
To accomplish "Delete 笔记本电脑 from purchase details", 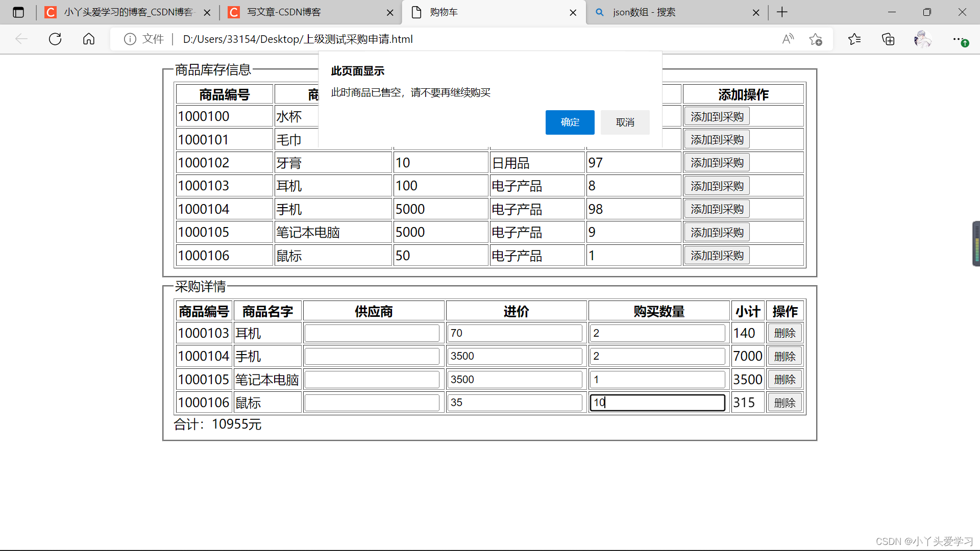I will click(x=785, y=380).
